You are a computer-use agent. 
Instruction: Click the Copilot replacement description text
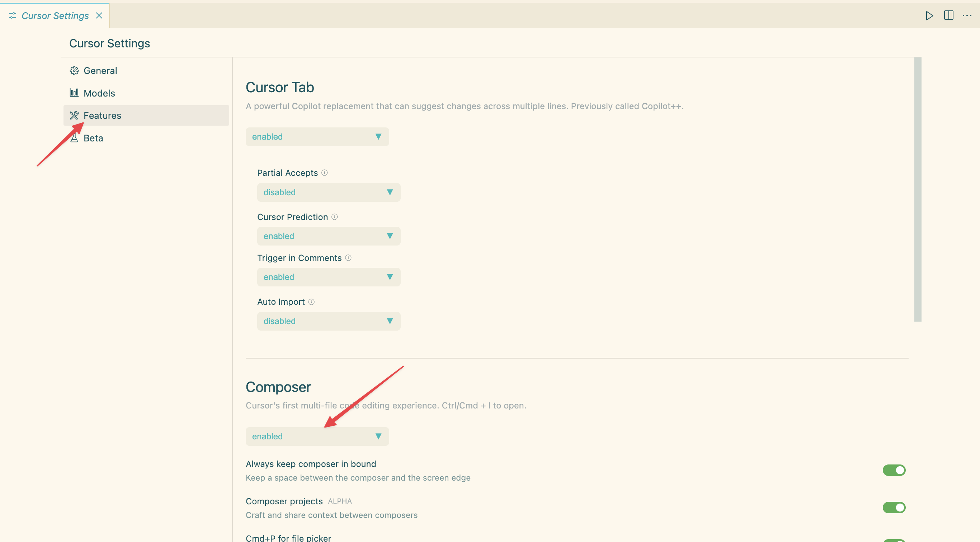tap(465, 106)
